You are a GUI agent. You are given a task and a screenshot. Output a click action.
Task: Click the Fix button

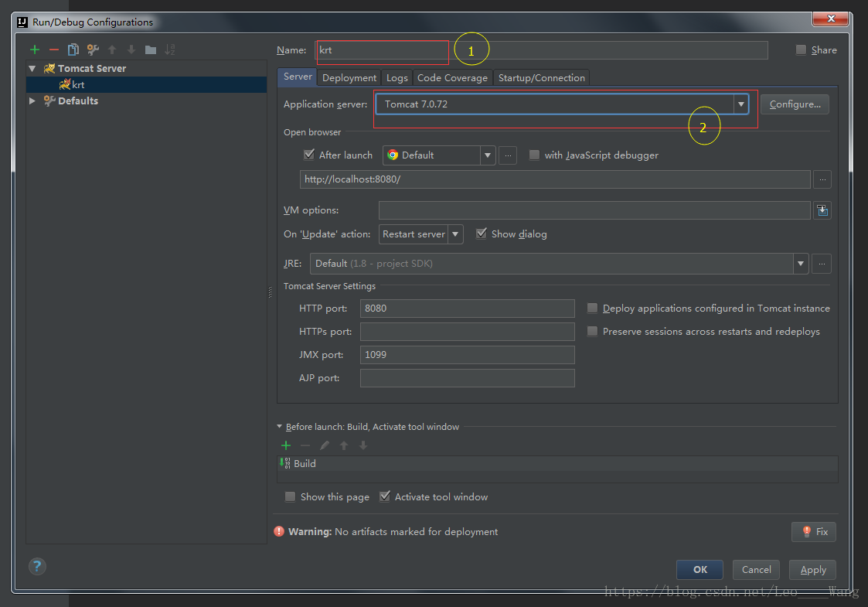click(814, 532)
